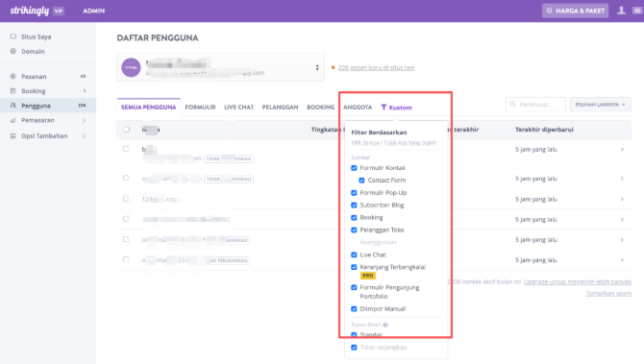The width and height of the screenshot is (644, 364).
Task: Uncheck Diimpor Manual filter
Action: coord(354,308)
